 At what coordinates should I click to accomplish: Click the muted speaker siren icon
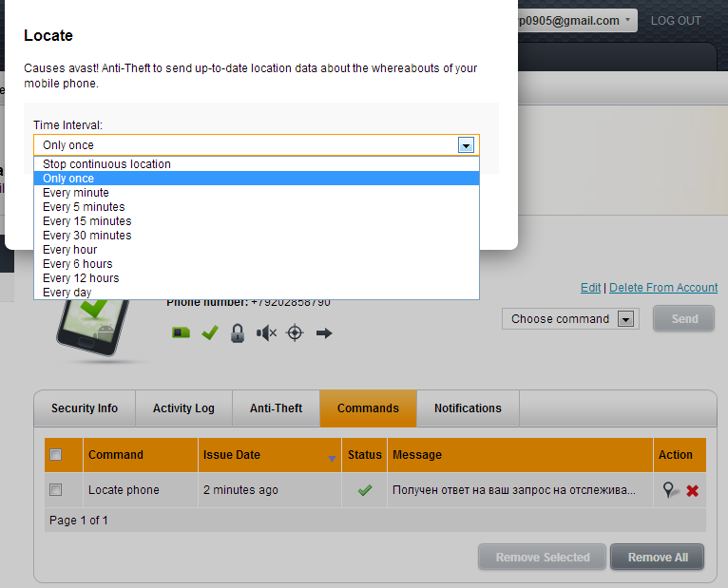267,333
